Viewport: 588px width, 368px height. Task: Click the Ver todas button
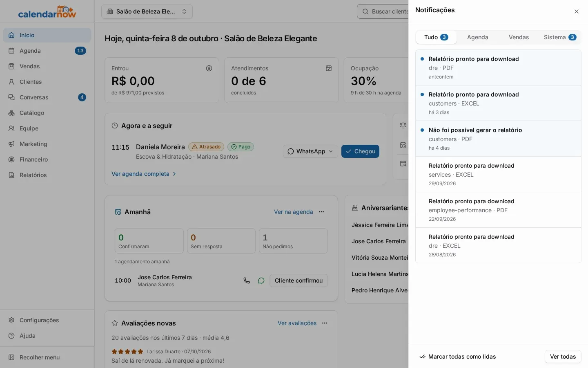(x=563, y=357)
